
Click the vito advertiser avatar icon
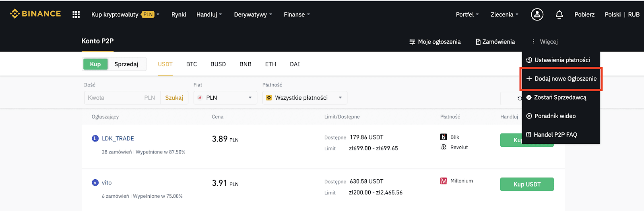pos(95,182)
